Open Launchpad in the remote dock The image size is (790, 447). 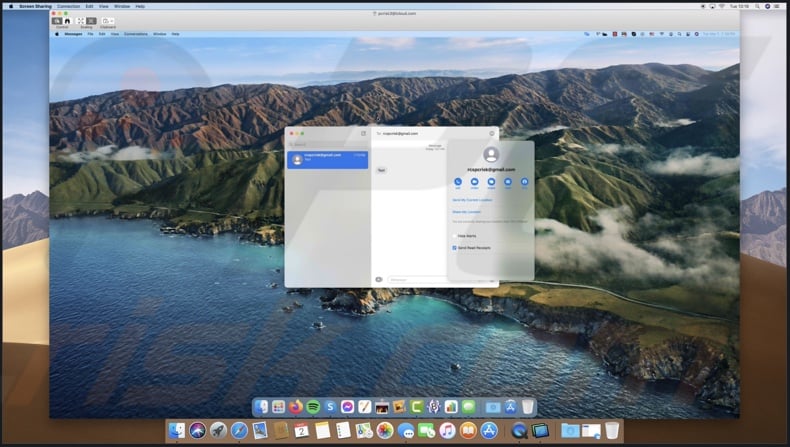coord(278,406)
